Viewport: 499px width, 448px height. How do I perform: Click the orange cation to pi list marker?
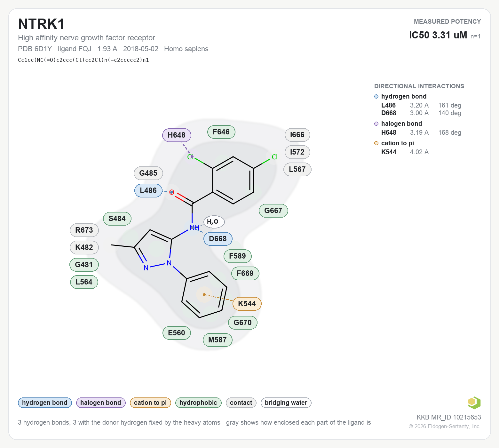(x=376, y=143)
